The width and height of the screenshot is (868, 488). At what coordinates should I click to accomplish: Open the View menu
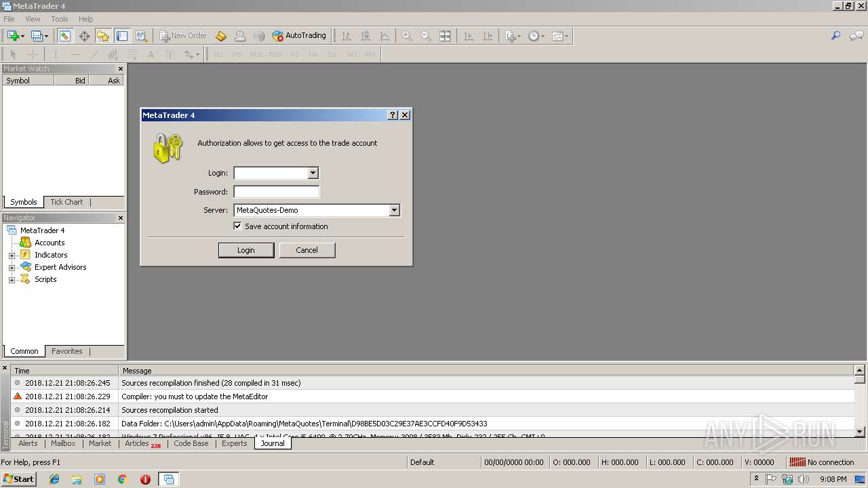tap(33, 19)
